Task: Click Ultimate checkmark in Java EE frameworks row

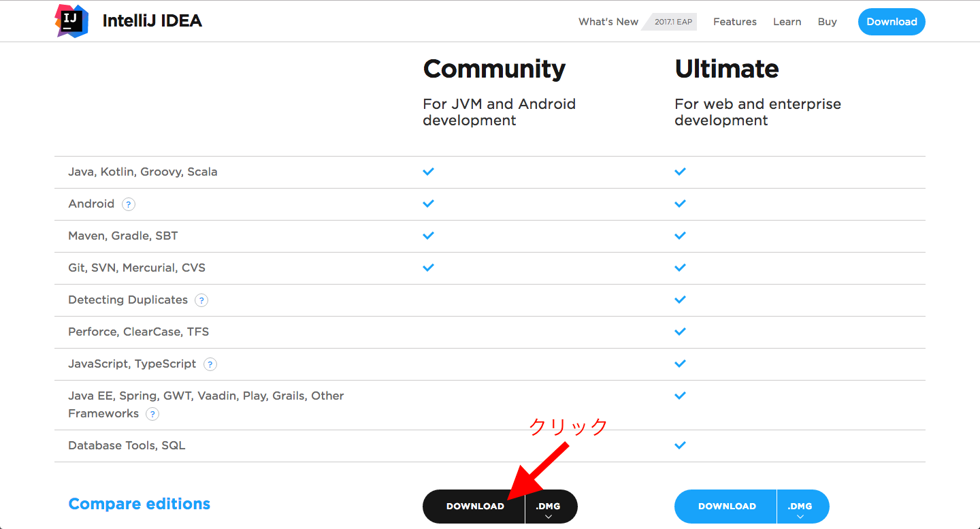Action: point(680,396)
